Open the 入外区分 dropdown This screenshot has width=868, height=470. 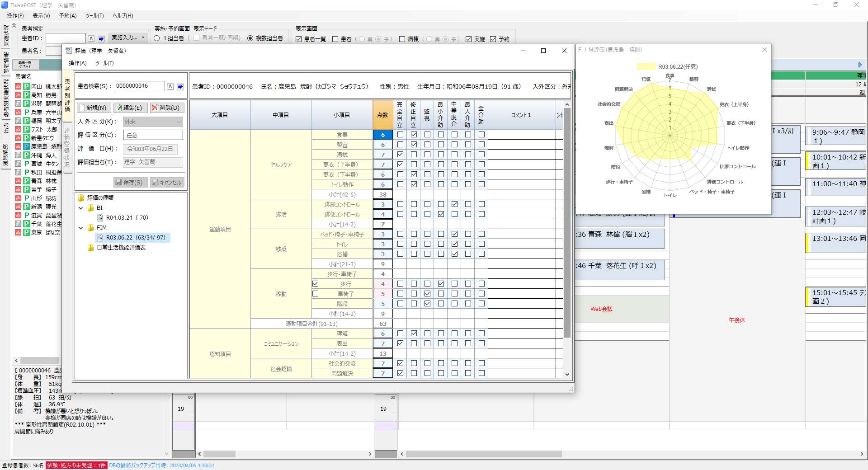(x=153, y=122)
